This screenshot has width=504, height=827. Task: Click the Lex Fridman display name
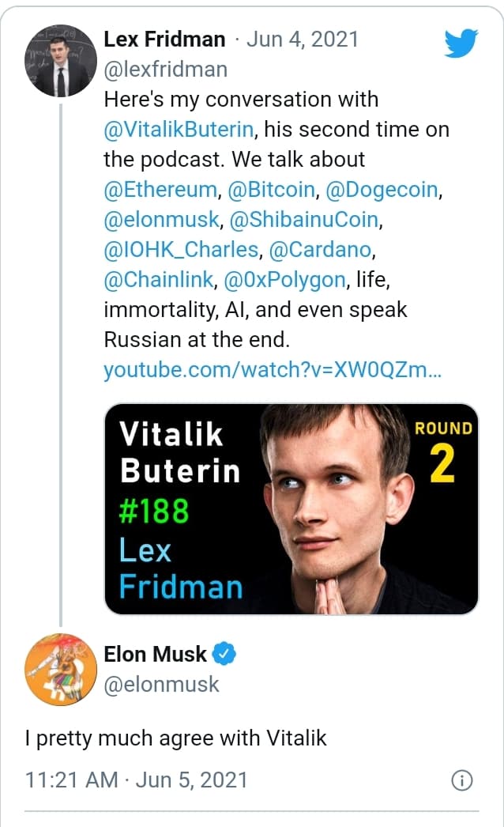[164, 39]
